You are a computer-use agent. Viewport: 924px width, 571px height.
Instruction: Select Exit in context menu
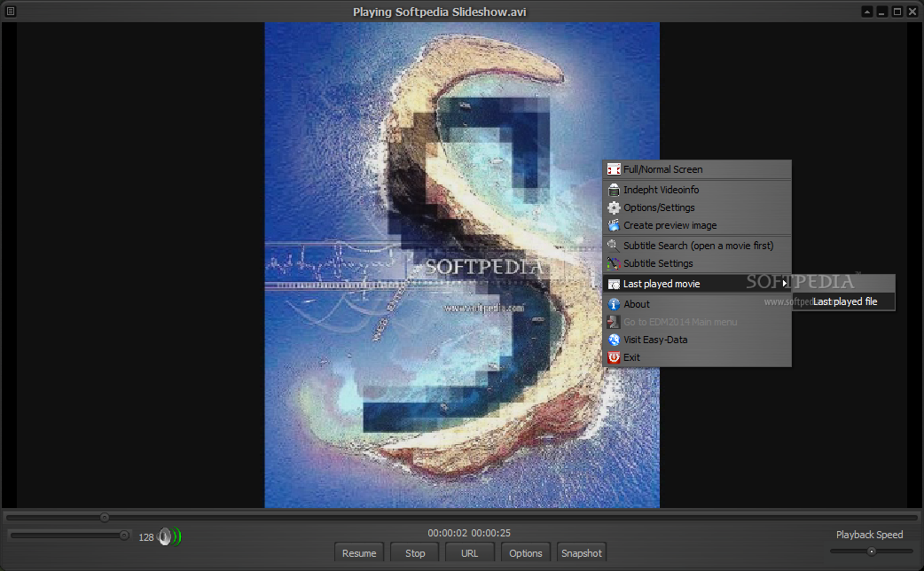[696, 357]
